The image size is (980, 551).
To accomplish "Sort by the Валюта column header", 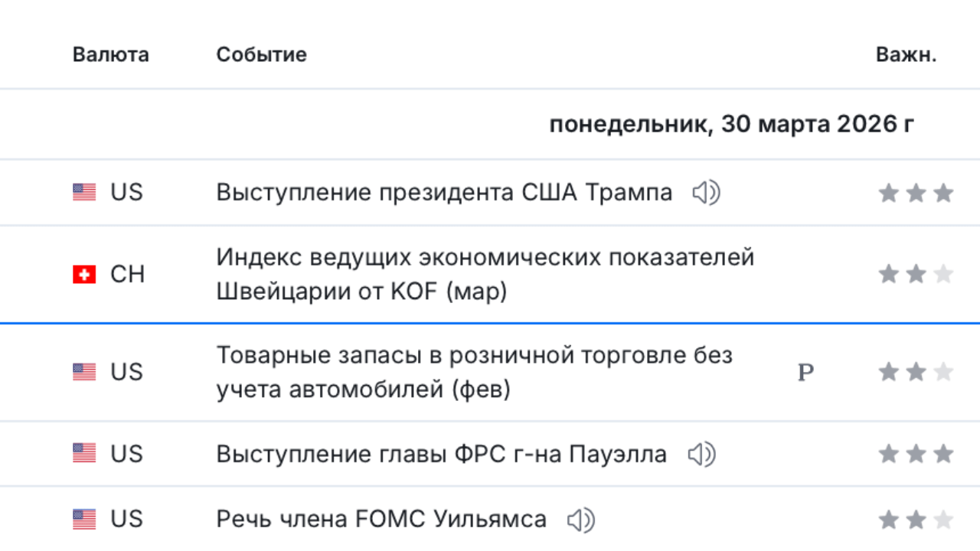I will 111,55.
